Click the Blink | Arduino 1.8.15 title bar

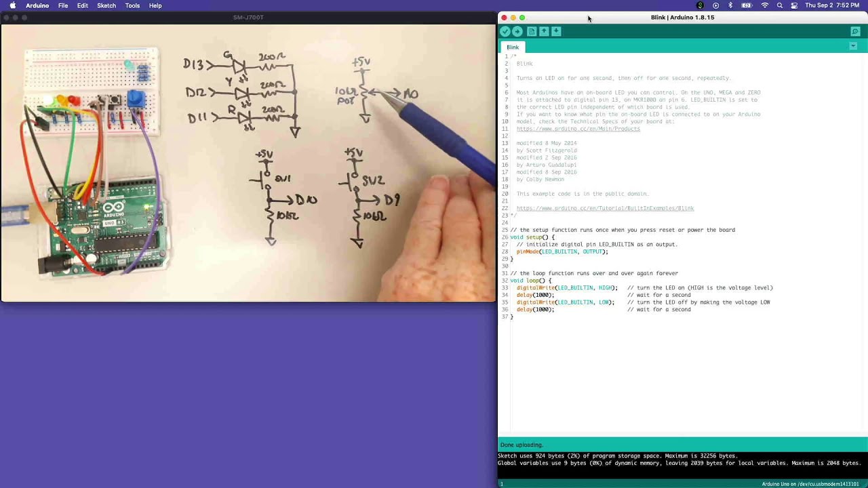point(682,18)
